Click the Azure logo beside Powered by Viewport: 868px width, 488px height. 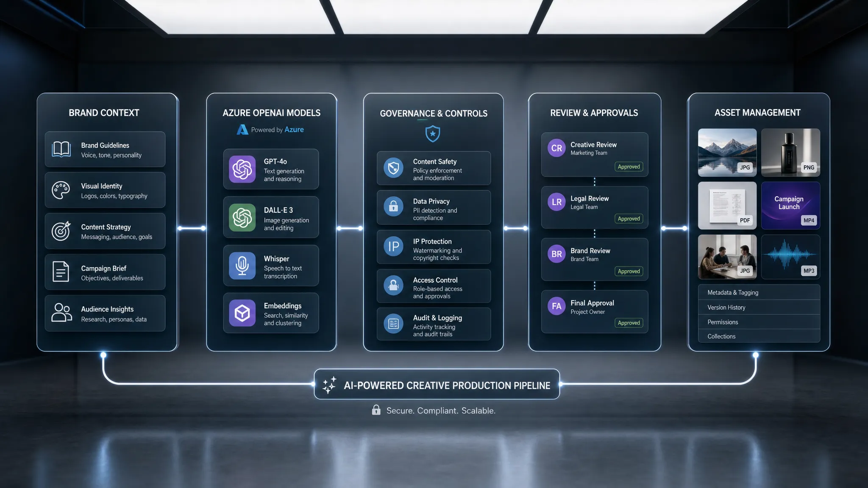(x=242, y=130)
